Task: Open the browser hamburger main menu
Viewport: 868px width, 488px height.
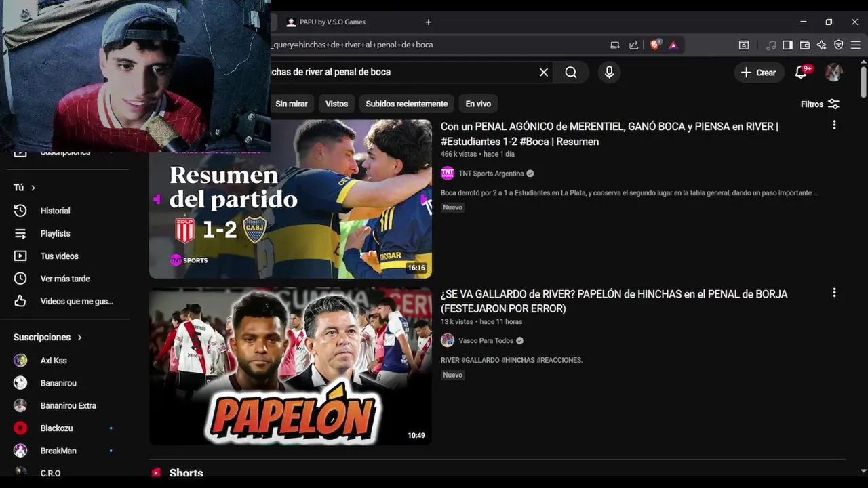Action: point(855,45)
